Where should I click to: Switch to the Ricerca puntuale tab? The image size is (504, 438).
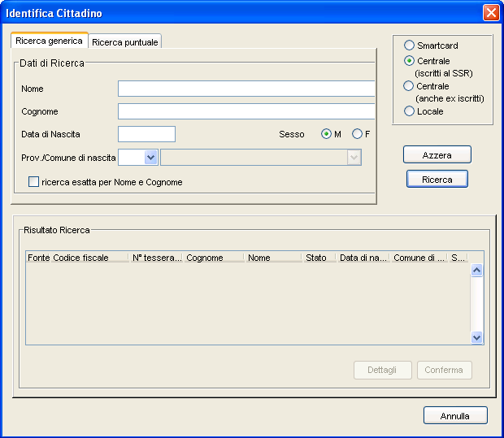125,41
